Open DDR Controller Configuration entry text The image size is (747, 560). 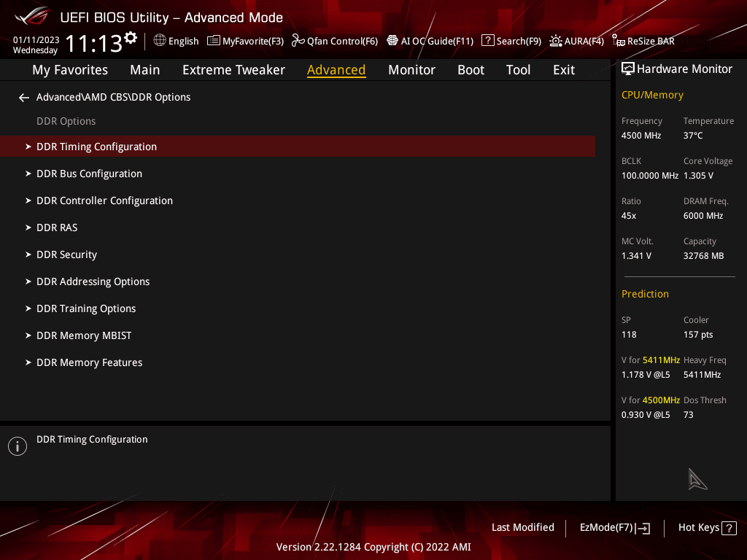pos(104,201)
